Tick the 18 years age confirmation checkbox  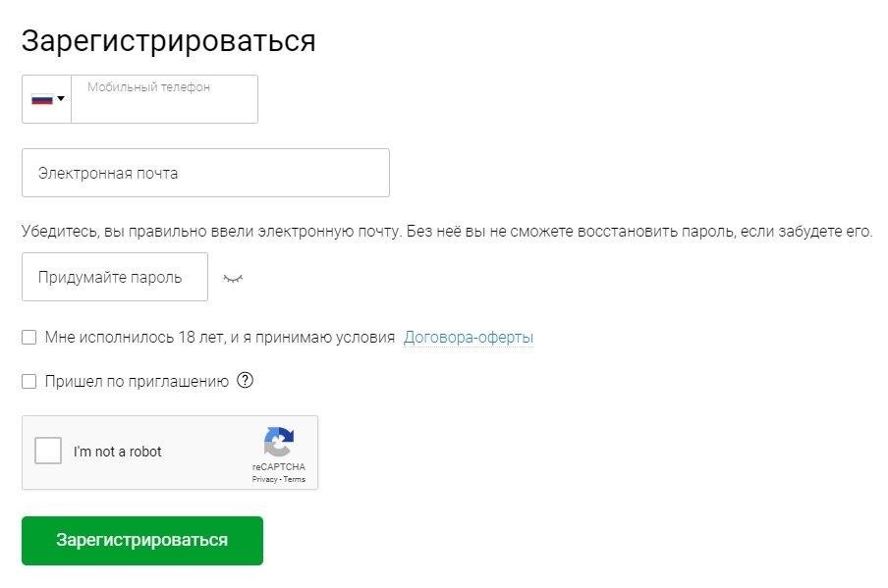click(x=28, y=338)
